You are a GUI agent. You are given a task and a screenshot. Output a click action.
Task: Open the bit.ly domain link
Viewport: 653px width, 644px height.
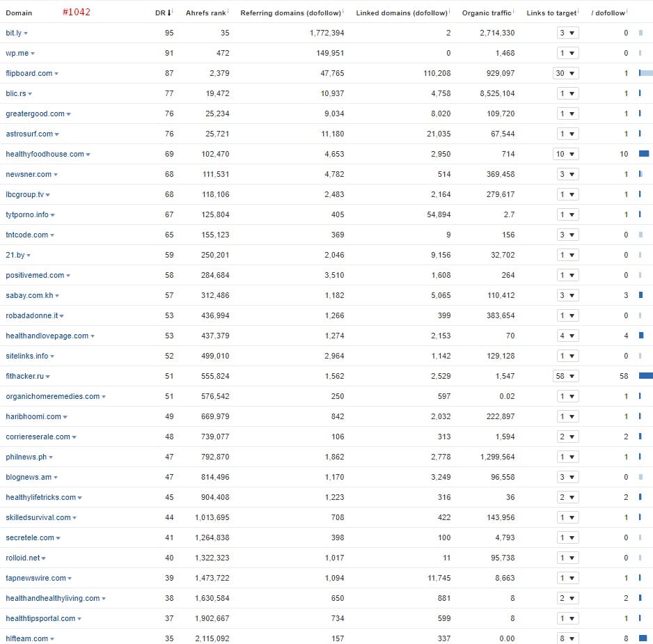(13, 33)
